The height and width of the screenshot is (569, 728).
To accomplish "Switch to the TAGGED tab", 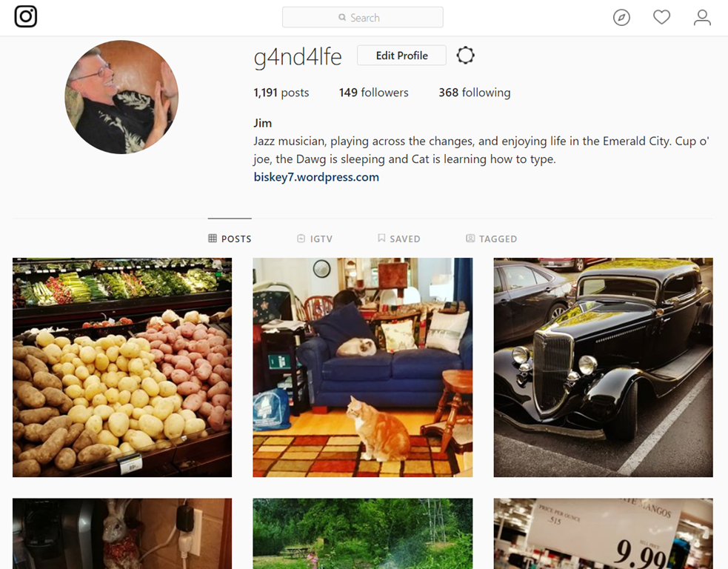I will click(x=491, y=239).
